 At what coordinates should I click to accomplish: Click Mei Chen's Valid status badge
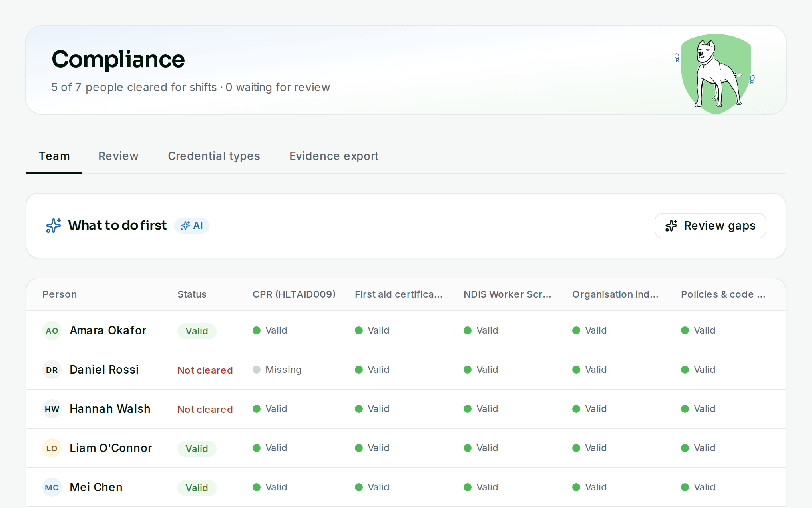tap(197, 488)
